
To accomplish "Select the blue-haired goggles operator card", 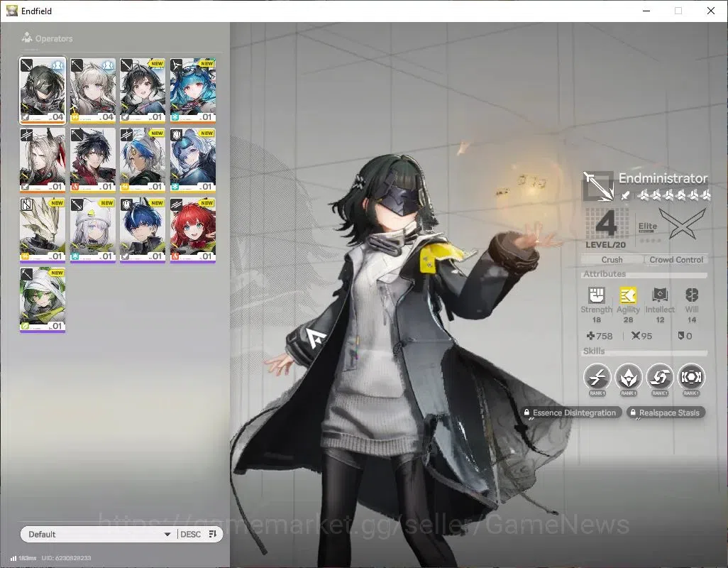I will pyautogui.click(x=193, y=91).
